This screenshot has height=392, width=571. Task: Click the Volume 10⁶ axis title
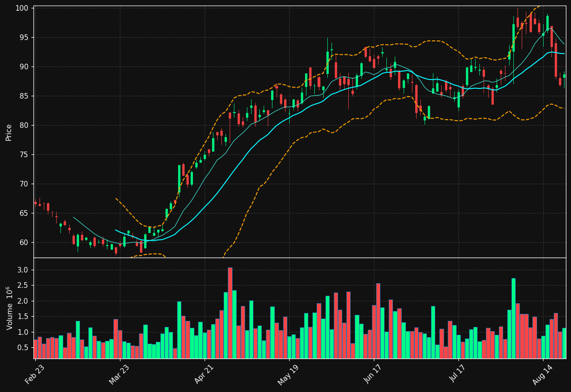pos(9,308)
